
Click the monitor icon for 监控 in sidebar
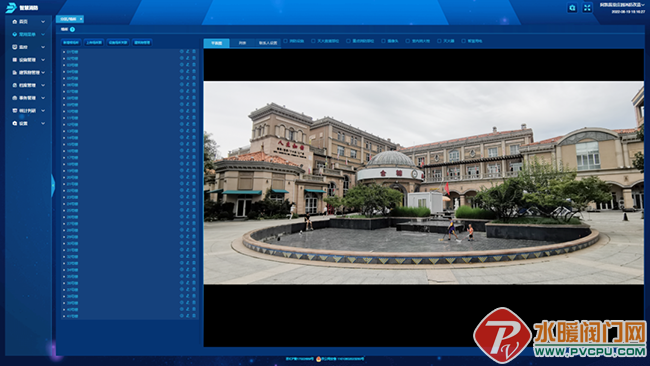[15, 47]
